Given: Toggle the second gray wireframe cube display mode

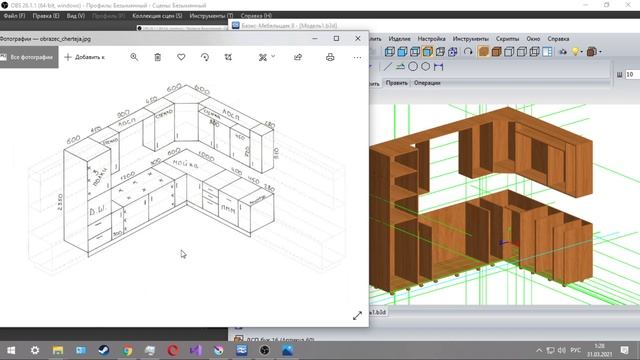Looking at the screenshot, I should [x=522, y=52].
